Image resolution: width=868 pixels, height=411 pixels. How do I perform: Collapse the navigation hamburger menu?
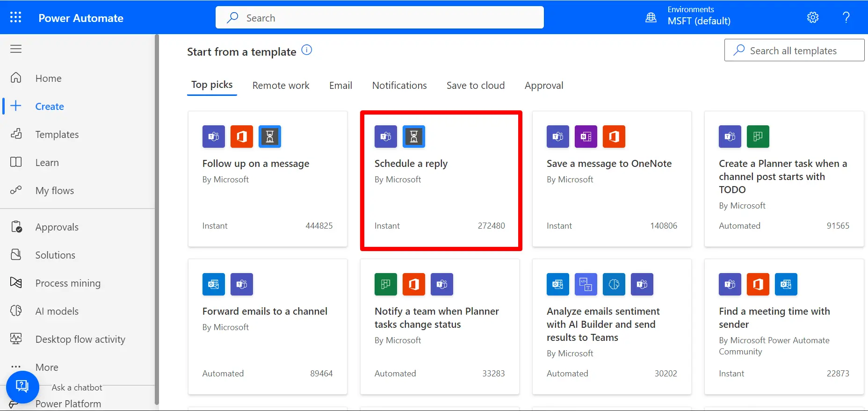[16, 49]
